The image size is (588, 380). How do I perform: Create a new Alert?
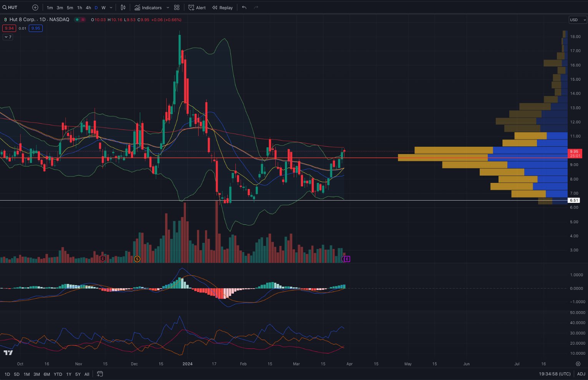pos(197,7)
